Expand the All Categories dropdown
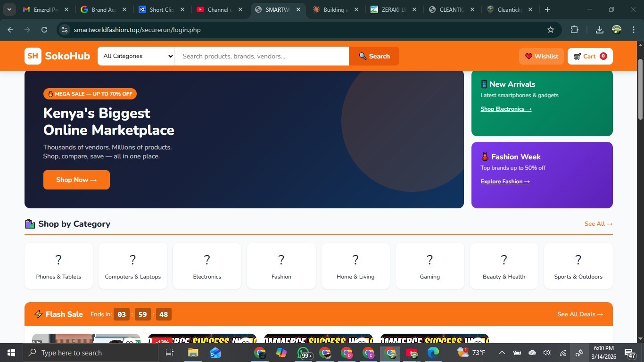 pyautogui.click(x=136, y=56)
